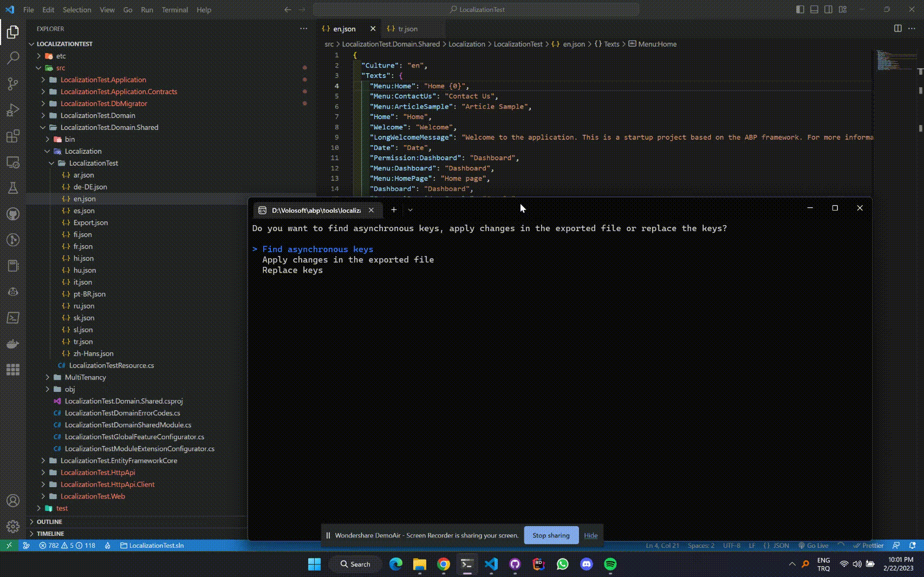Open Source Control view icon

pos(13,84)
